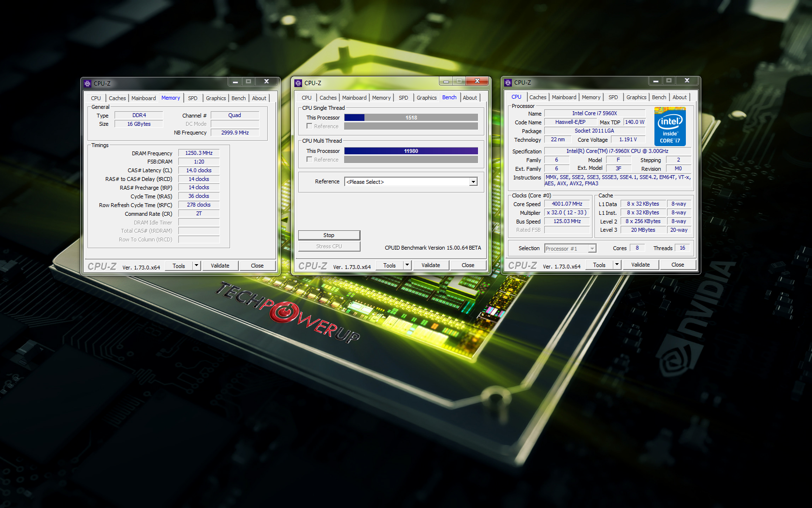The image size is (812, 508).
Task: Click Core Voltage value 1.191 V
Action: [x=628, y=139]
